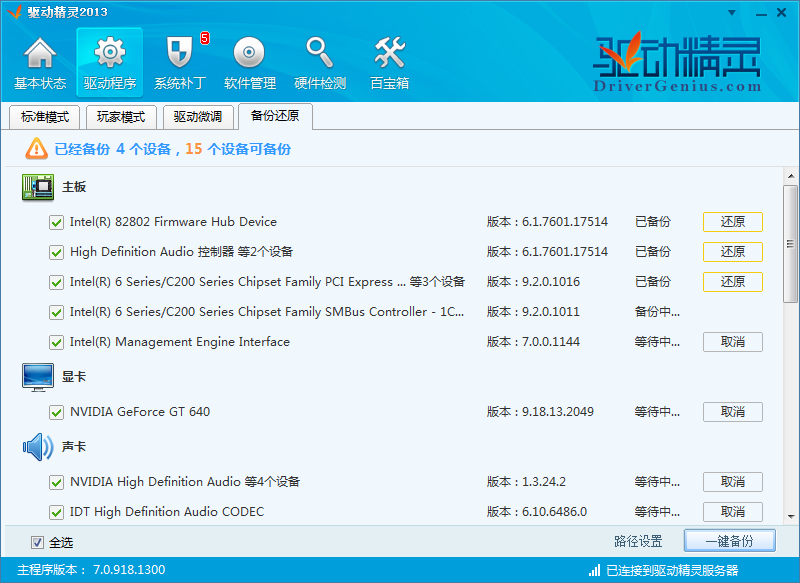Cancel IDT Audio CODEC backup
This screenshot has height=583, width=800.
pyautogui.click(x=733, y=512)
